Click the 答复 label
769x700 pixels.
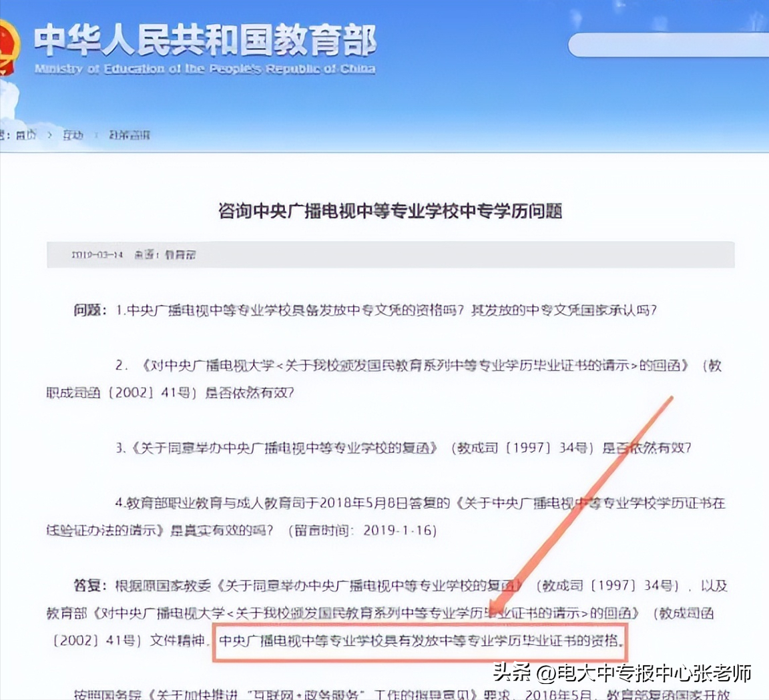(87, 585)
